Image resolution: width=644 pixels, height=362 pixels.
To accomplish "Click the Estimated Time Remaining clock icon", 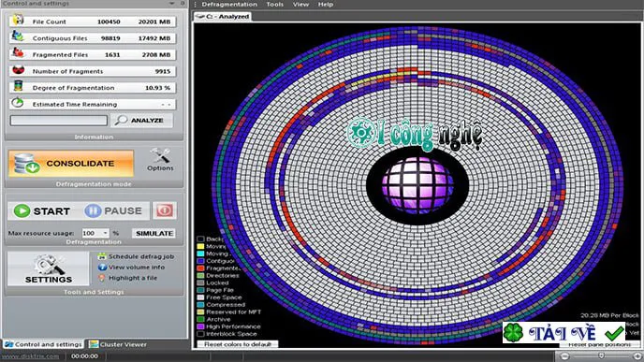I will click(x=18, y=103).
